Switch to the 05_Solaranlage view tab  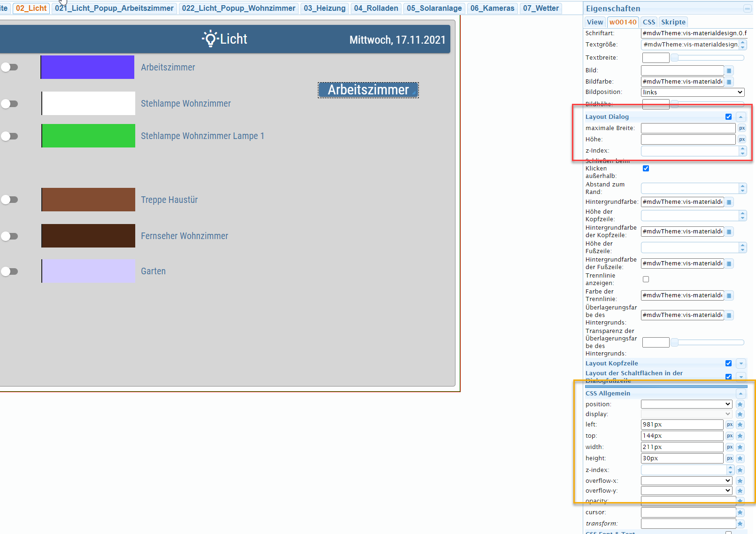434,8
